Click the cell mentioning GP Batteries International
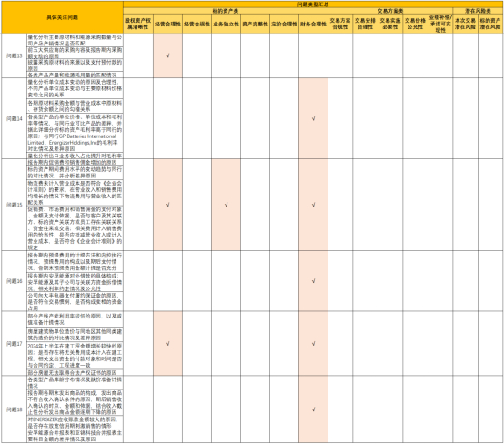Screen dimensions: 504x444 point(75,133)
